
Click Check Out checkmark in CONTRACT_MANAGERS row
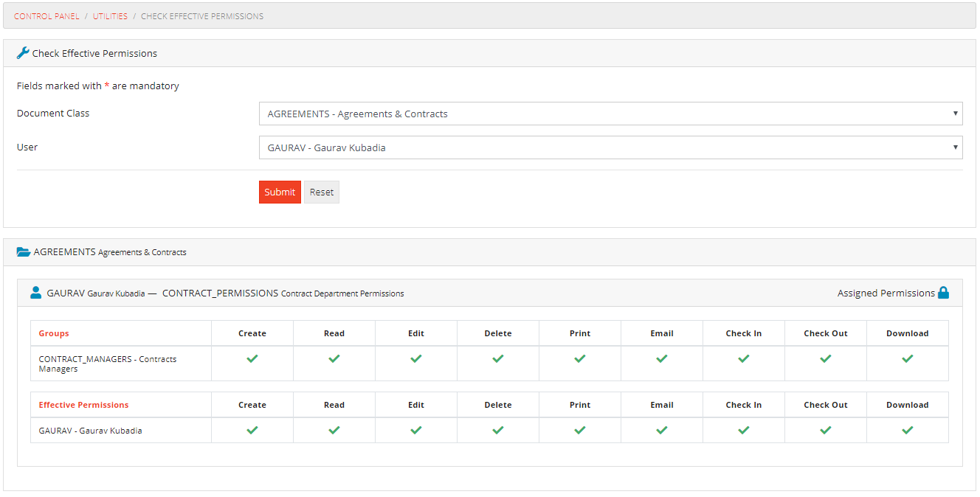click(x=826, y=358)
